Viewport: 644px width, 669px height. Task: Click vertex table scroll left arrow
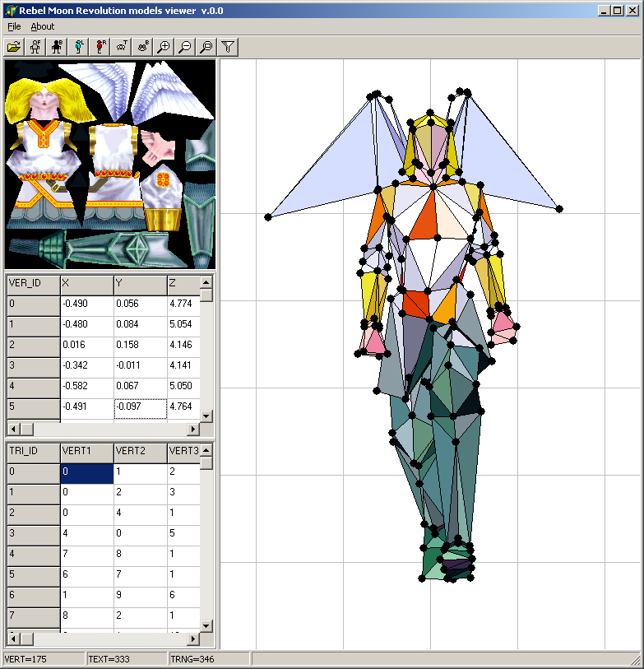coord(13,429)
